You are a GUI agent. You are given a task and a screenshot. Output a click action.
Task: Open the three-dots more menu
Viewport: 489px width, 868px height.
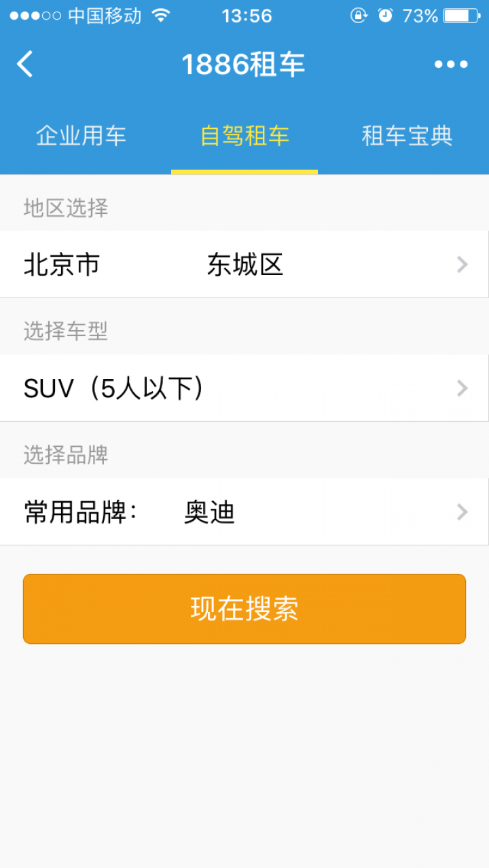(x=451, y=65)
